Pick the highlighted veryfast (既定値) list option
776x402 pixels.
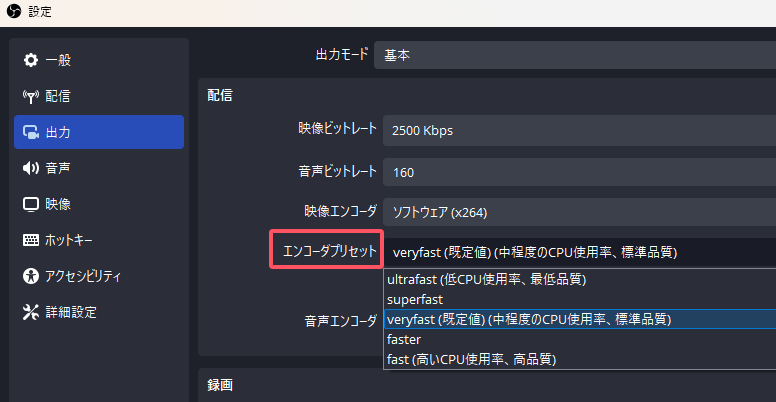528,319
